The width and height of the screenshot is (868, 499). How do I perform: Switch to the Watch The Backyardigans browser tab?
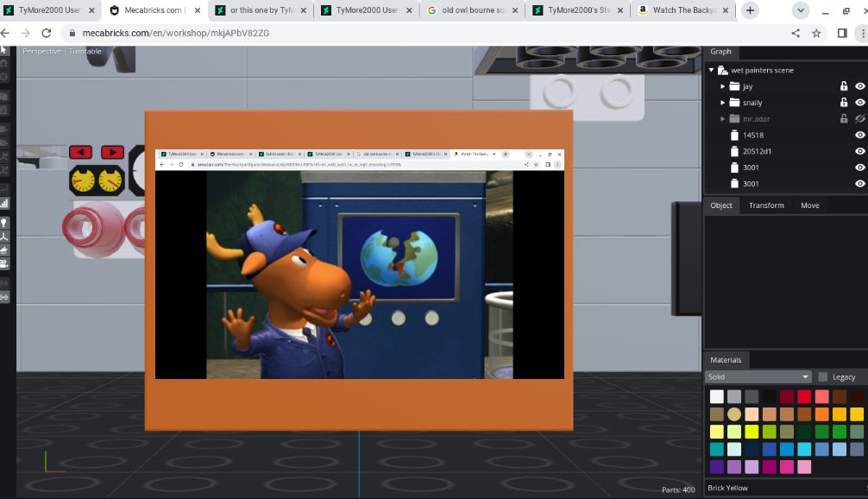coord(683,10)
